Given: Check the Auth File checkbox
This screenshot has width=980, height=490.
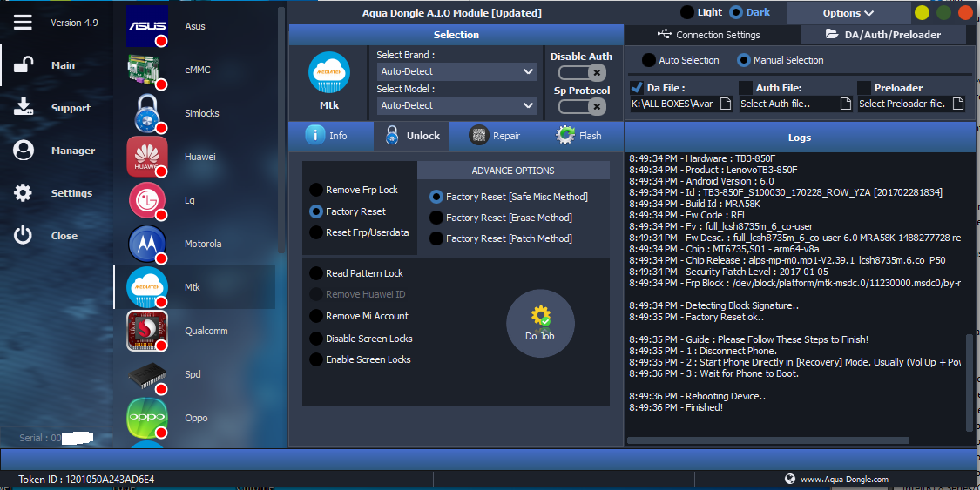Looking at the screenshot, I should click(x=746, y=87).
